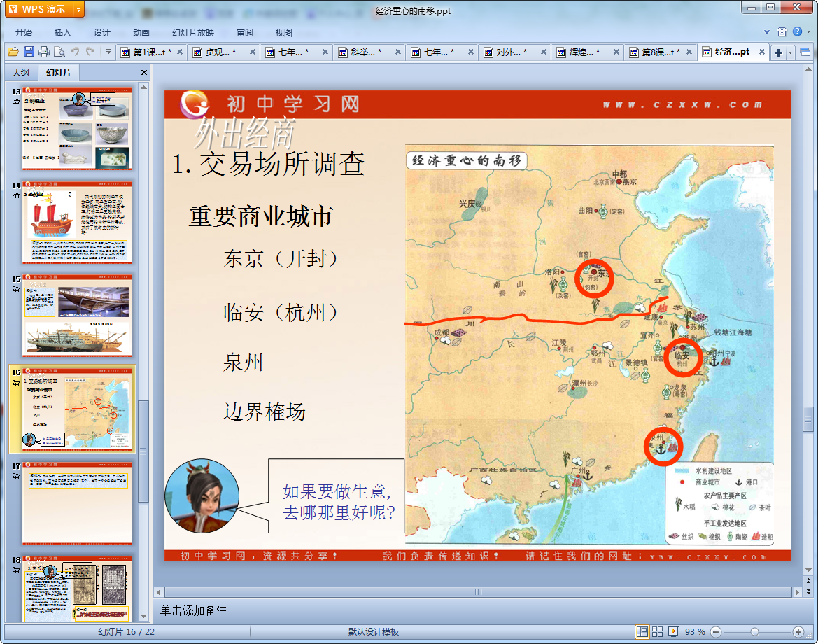Switch to Slide Sorter view

[657, 631]
